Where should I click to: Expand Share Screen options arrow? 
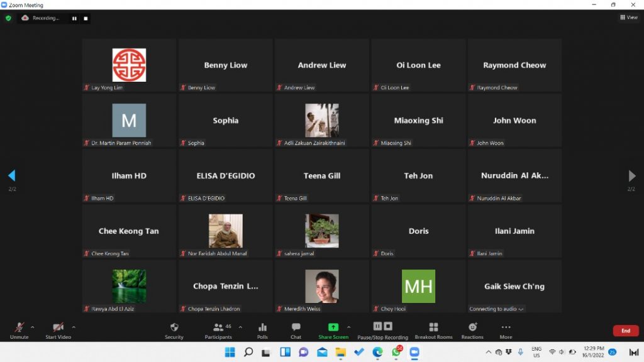point(348,327)
